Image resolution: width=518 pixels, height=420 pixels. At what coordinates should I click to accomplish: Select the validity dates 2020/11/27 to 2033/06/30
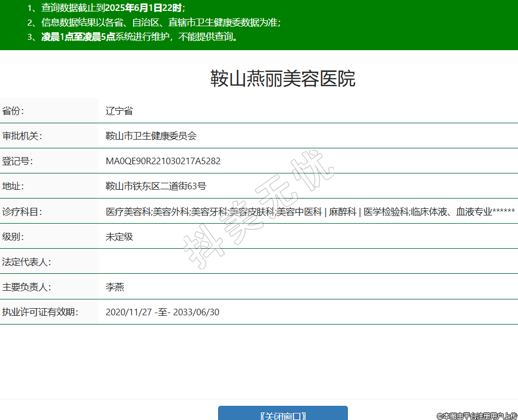(x=162, y=312)
